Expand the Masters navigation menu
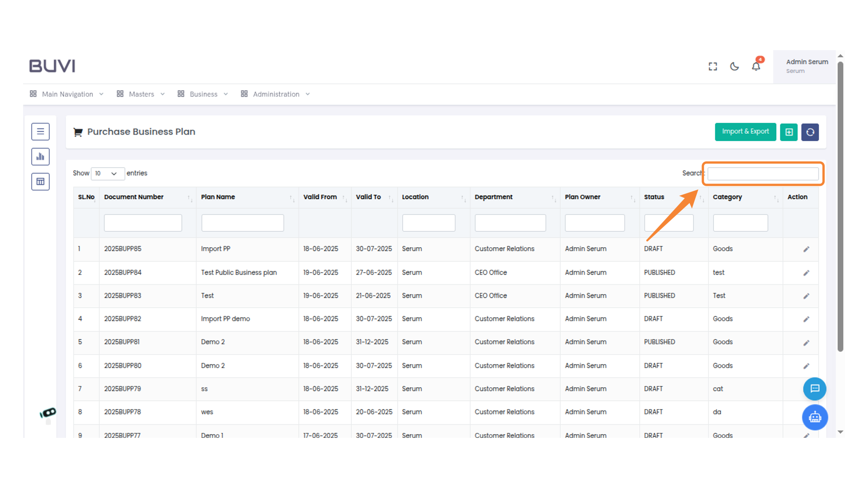 (x=141, y=94)
